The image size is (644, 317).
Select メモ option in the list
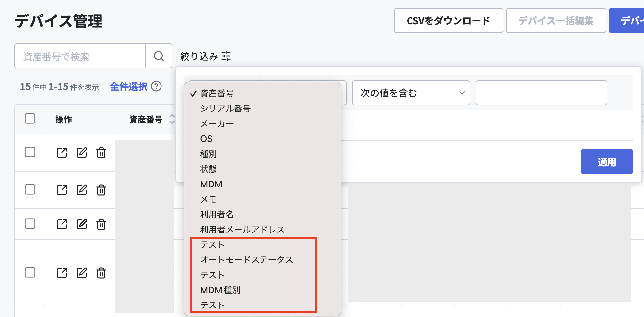click(x=262, y=200)
